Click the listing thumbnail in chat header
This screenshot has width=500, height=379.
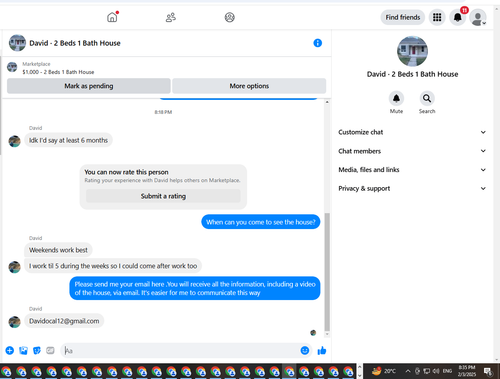17,43
